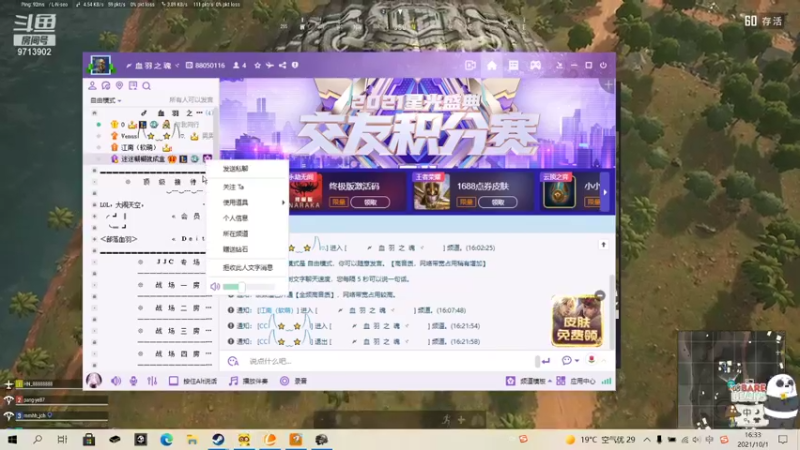Click the share icon in the title bar
Image resolution: width=800 pixels, height=450 pixels.
click(282, 65)
